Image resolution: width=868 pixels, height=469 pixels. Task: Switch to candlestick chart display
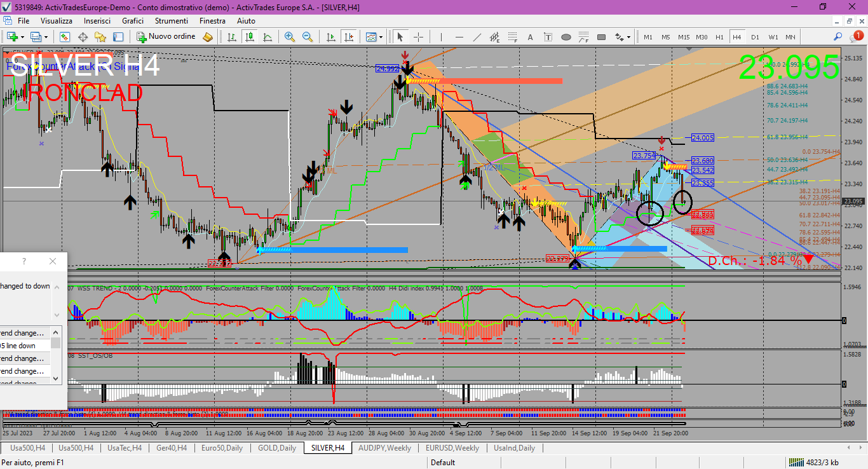pos(250,37)
